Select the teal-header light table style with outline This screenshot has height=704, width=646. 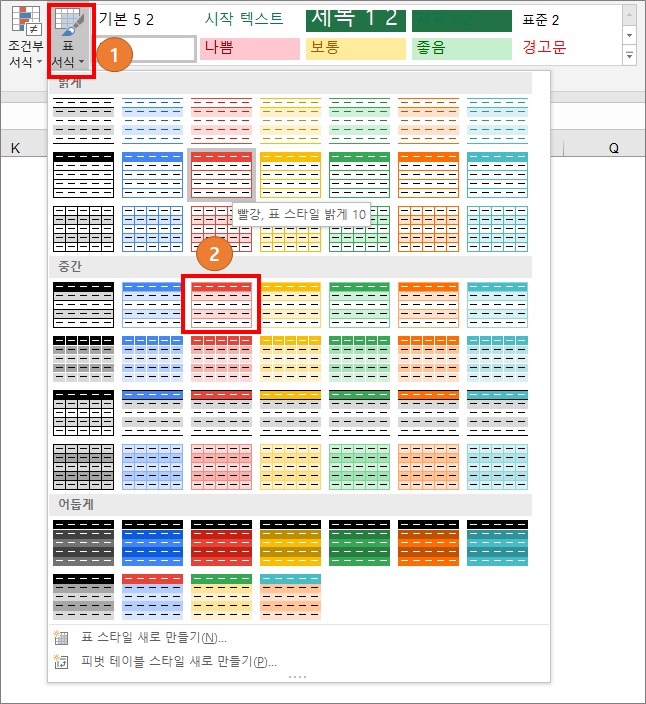coord(497,175)
